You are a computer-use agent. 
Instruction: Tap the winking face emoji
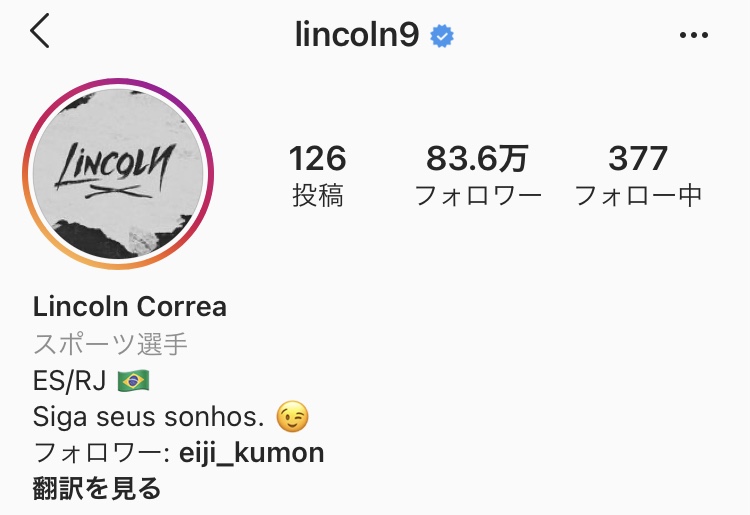[x=292, y=416]
